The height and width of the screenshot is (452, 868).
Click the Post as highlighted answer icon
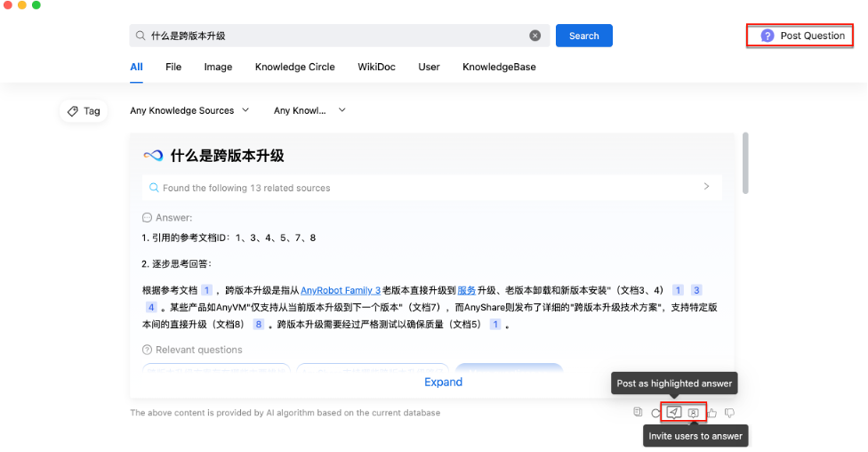coord(674,412)
